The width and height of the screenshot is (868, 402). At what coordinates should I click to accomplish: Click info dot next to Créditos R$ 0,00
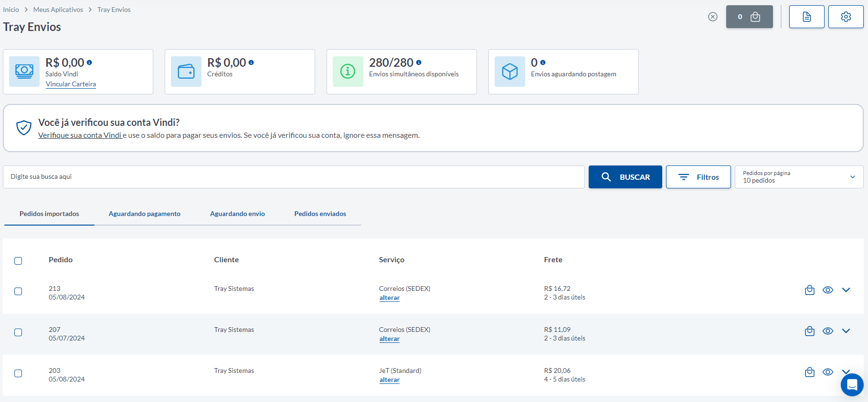coord(251,62)
